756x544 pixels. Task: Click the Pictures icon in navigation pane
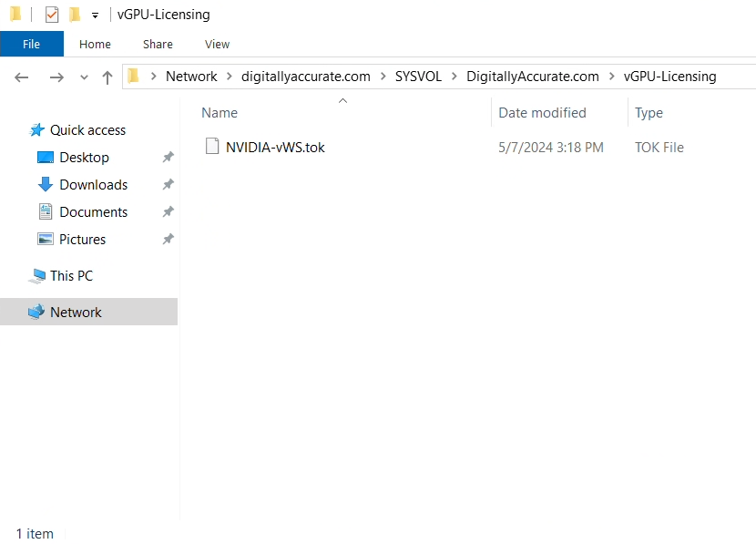[x=46, y=240]
